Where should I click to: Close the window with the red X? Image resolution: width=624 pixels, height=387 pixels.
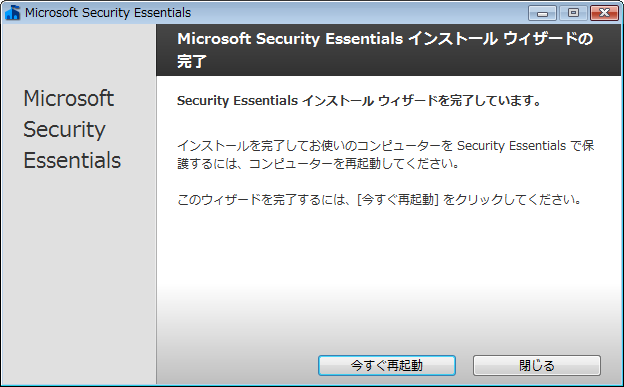tap(604, 13)
